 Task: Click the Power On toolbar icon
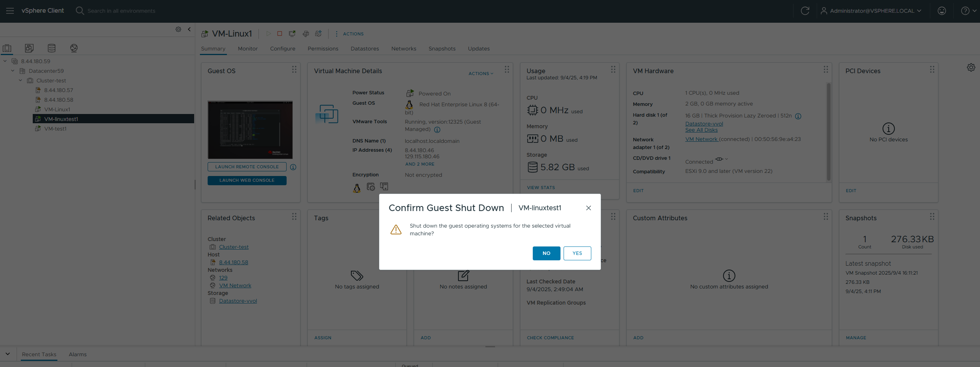tap(268, 34)
